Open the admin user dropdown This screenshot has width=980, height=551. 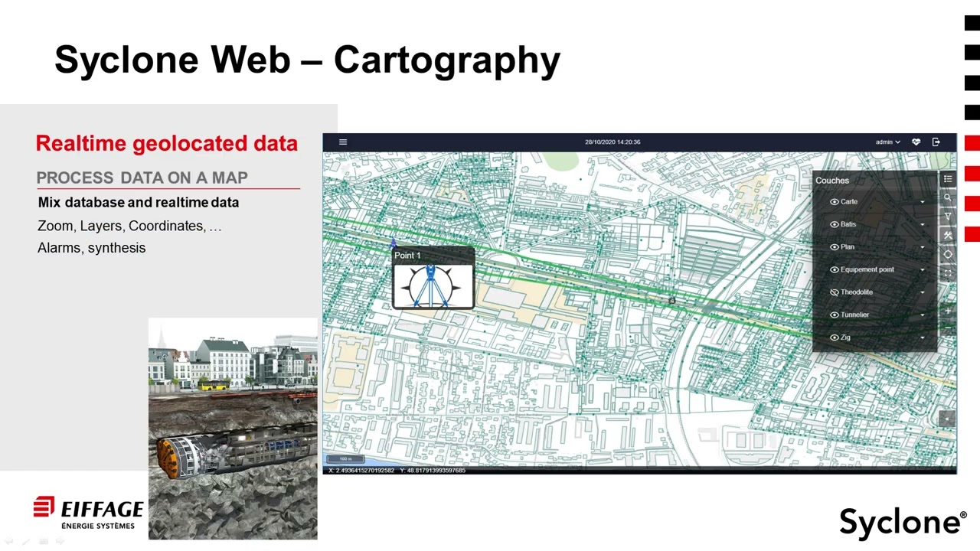(x=888, y=142)
